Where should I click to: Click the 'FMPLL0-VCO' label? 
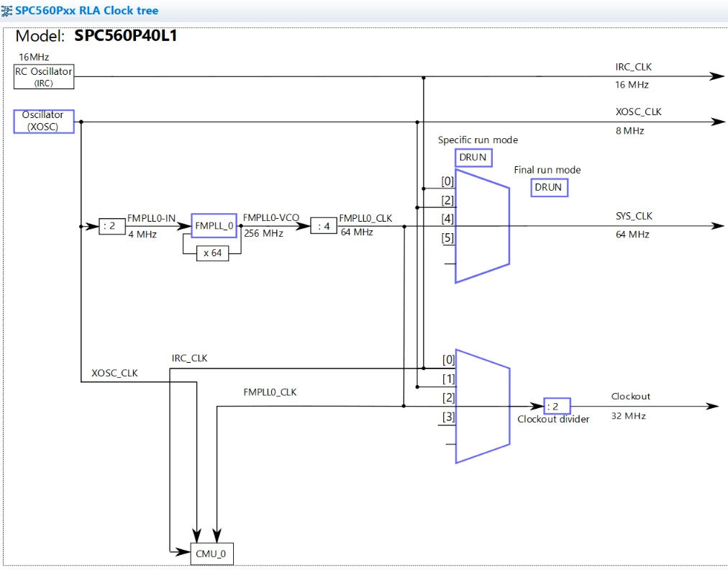click(x=271, y=217)
